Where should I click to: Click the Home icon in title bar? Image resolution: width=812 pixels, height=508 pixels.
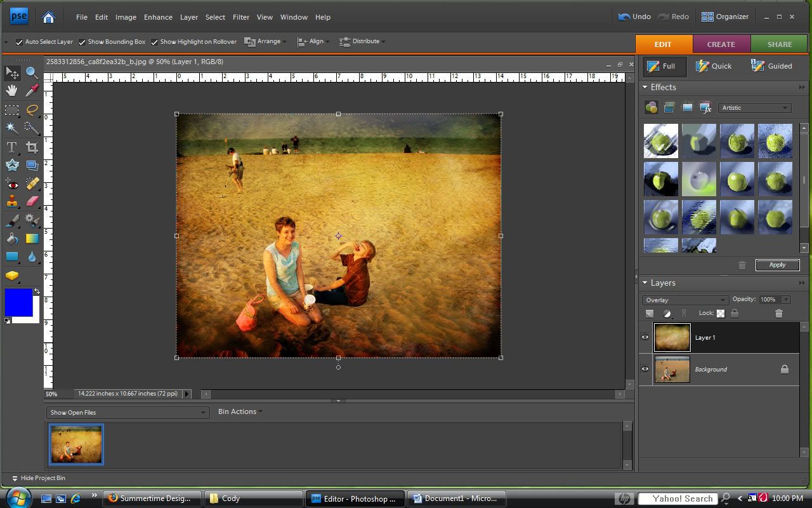coord(48,17)
